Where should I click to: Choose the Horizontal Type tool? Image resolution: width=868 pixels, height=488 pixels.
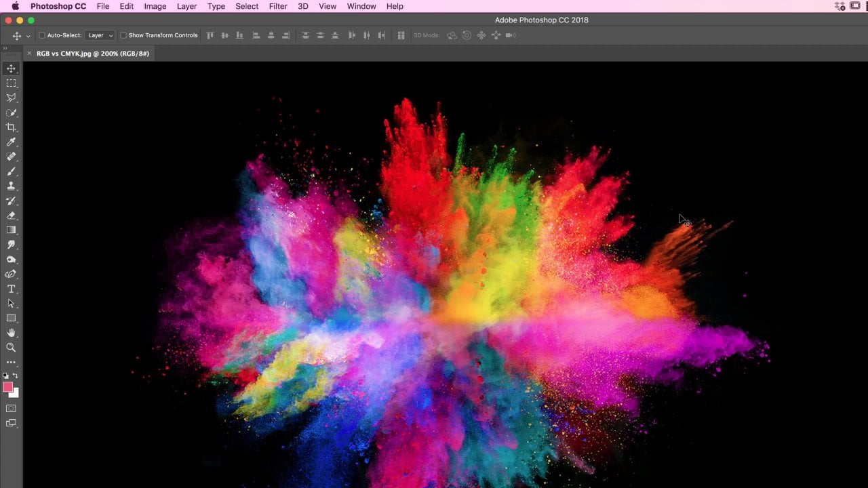(x=11, y=289)
